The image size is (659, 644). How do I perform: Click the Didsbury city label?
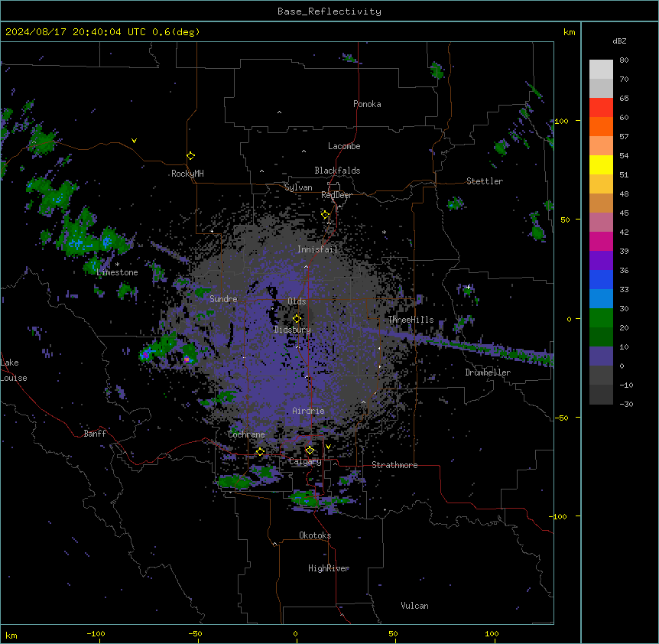tap(293, 330)
